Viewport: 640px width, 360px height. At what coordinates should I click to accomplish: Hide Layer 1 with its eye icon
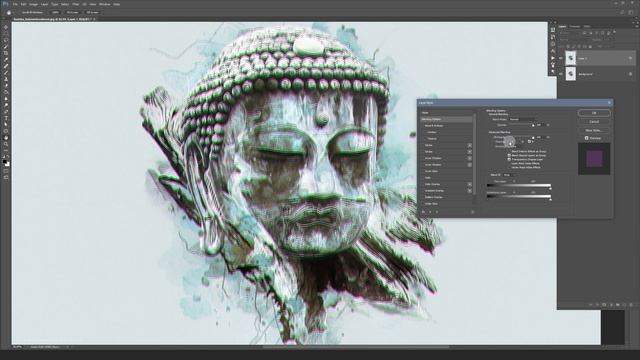560,58
